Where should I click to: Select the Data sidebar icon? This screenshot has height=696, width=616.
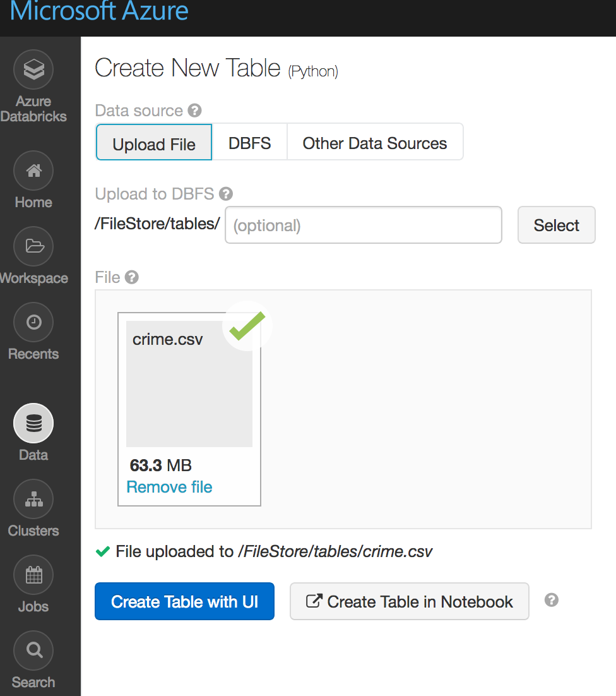tap(33, 423)
